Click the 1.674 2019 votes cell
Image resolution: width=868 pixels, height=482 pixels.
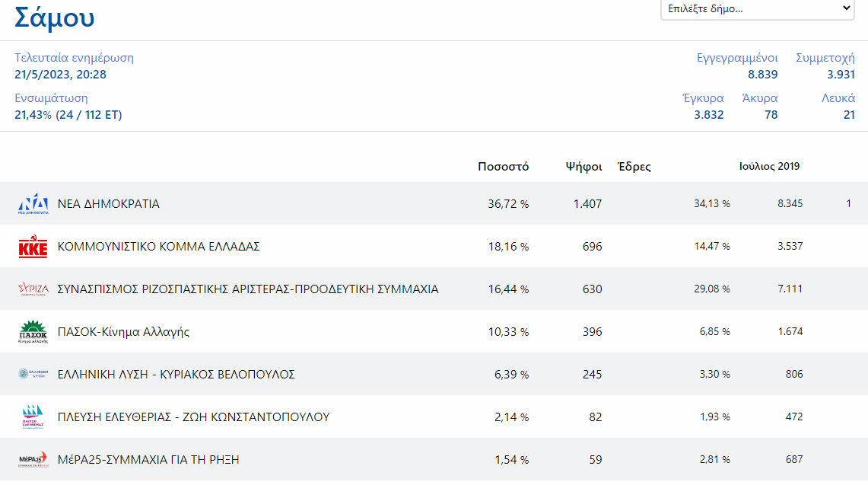tap(790, 332)
